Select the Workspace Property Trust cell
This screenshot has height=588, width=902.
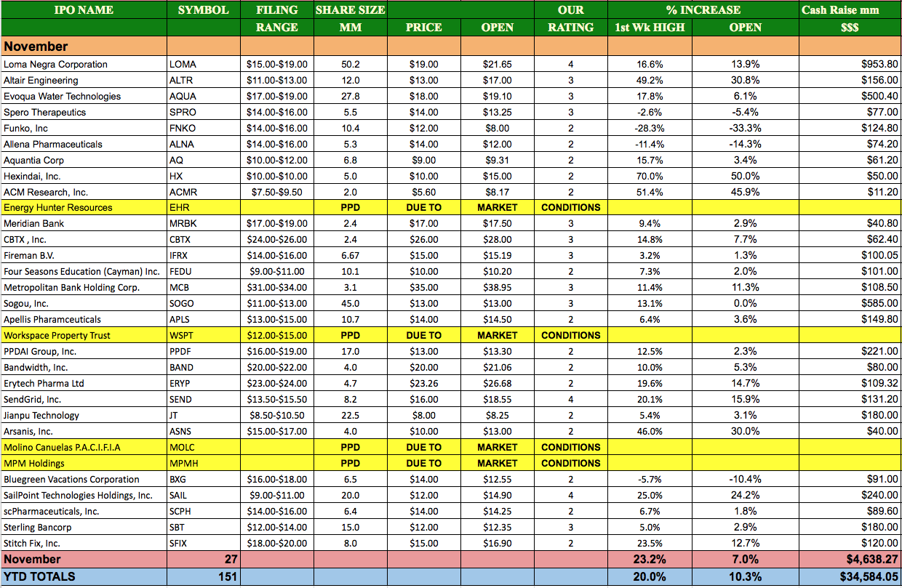(x=84, y=336)
